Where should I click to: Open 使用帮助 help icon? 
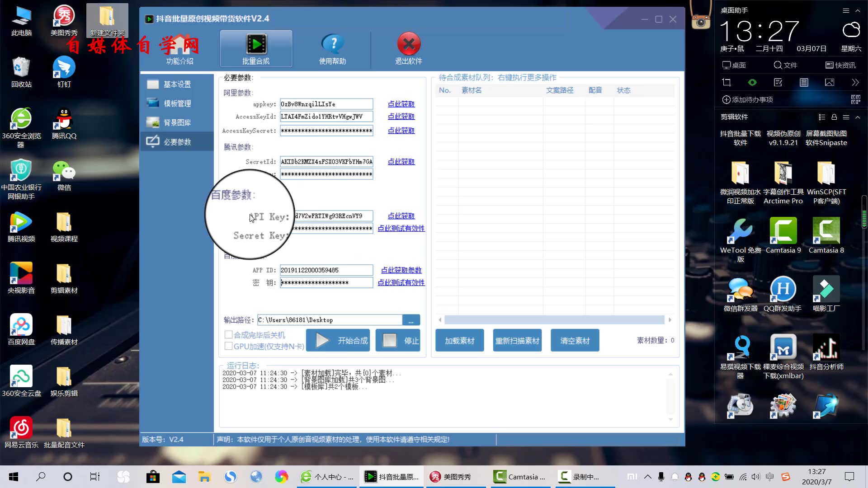click(333, 49)
